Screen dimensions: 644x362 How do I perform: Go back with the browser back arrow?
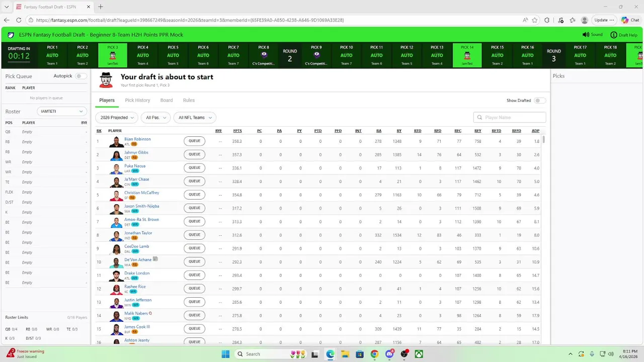click(7, 20)
